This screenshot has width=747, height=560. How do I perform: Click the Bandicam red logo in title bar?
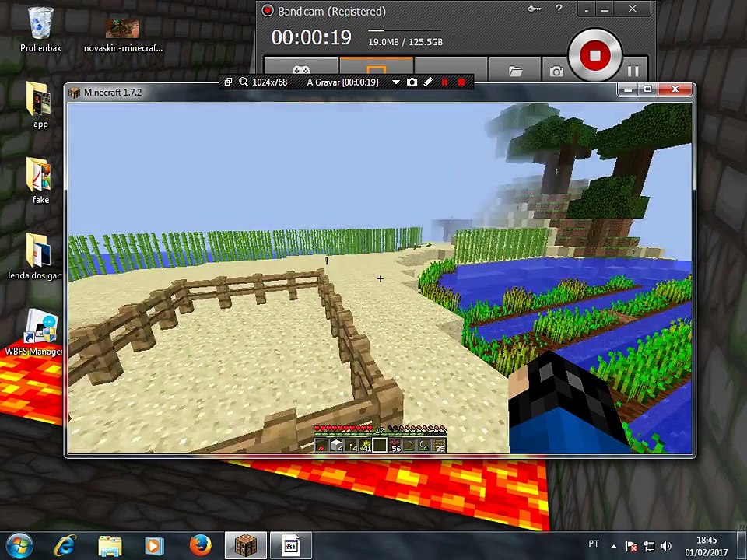click(268, 10)
